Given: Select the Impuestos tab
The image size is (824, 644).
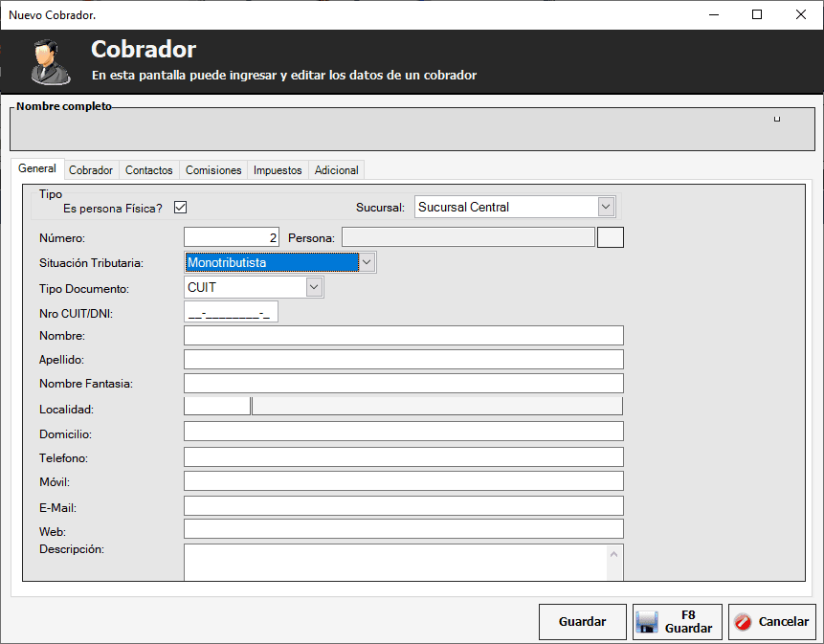Looking at the screenshot, I should tap(278, 170).
